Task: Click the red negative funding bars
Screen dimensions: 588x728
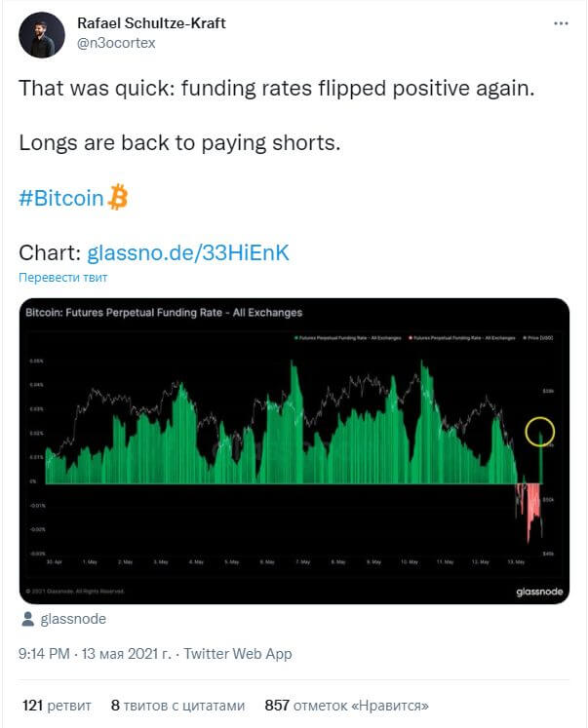Action: tap(529, 510)
